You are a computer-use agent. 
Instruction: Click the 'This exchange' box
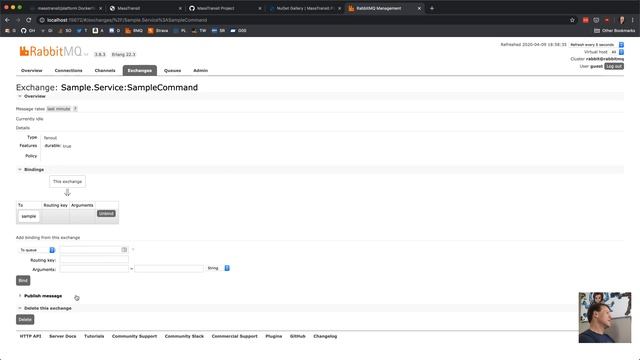(x=67, y=182)
